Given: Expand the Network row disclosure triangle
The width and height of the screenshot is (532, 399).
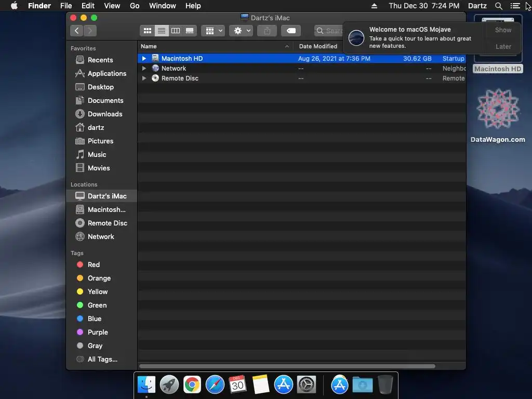Looking at the screenshot, I should pyautogui.click(x=144, y=68).
